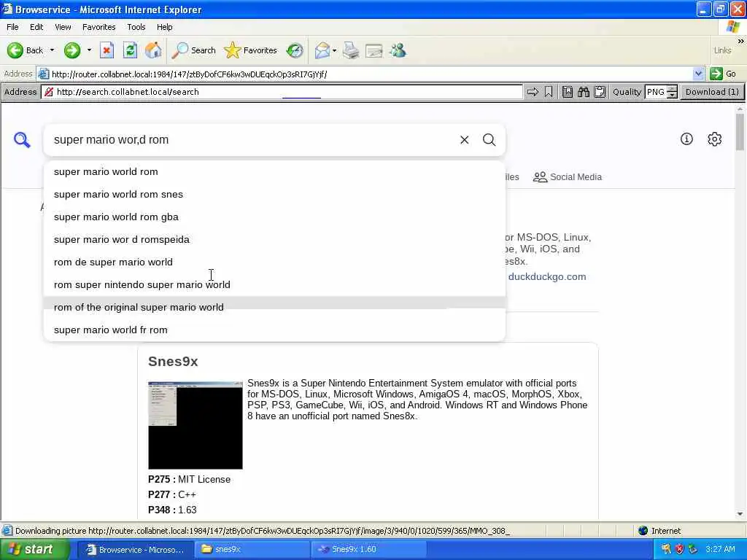747x560 pixels.
Task: Open the Home page icon
Action: [x=153, y=50]
